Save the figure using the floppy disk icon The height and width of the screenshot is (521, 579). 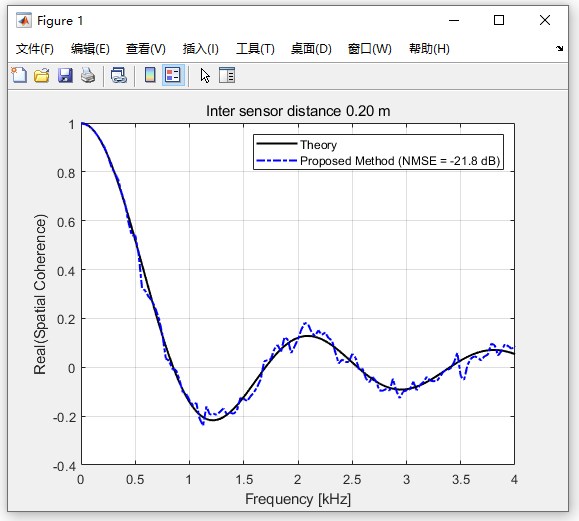(65, 75)
